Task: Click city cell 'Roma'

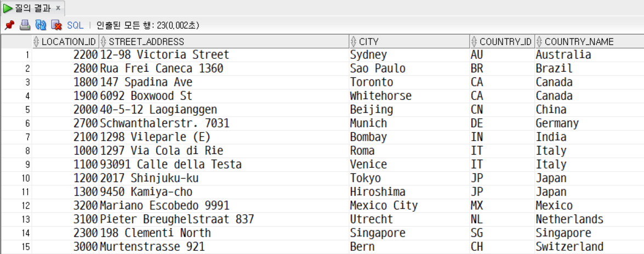Action: pos(409,151)
